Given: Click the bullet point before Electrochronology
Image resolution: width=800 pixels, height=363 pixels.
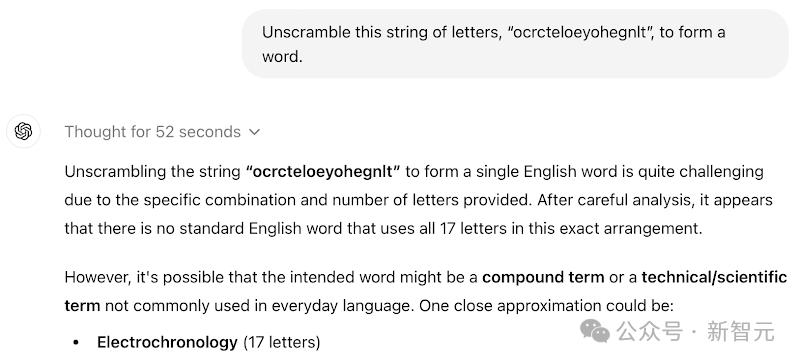Looking at the screenshot, I should tap(76, 343).
